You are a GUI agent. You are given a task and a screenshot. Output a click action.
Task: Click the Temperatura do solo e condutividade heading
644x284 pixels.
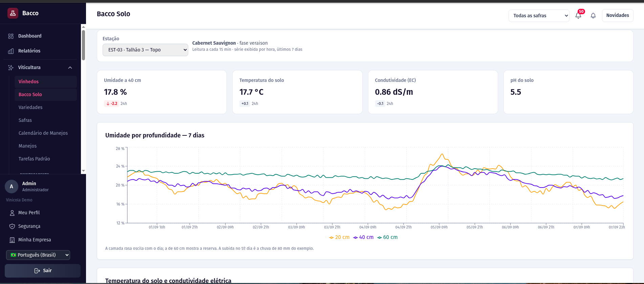168,281
